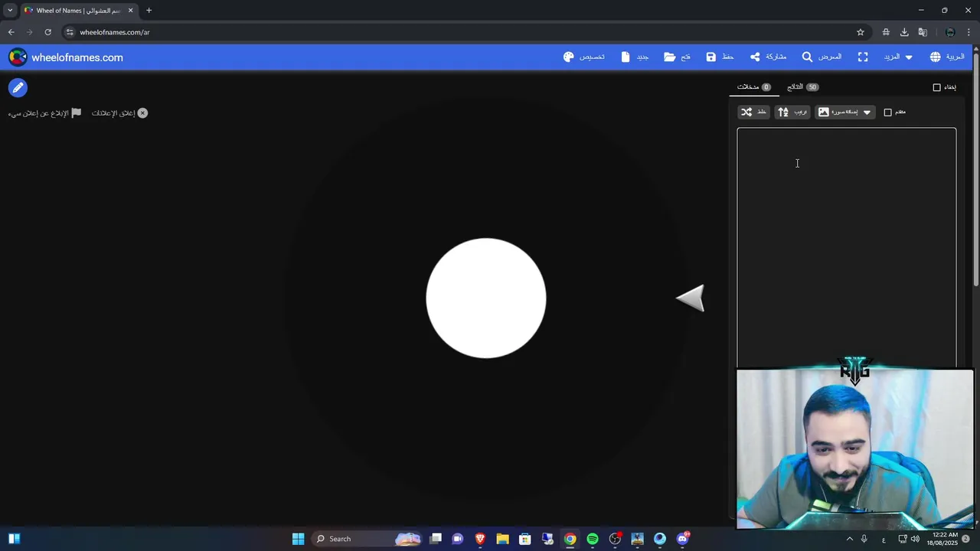
Task: Toggle the Hide checkbox
Action: click(936, 87)
